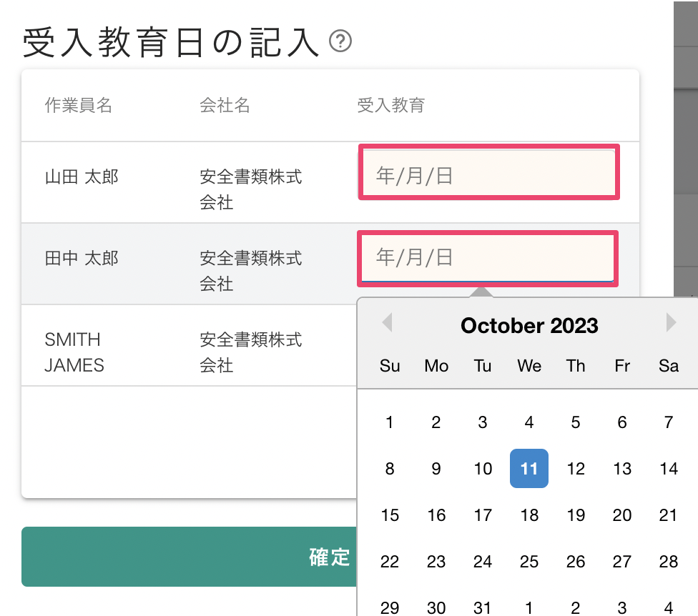Open the date picker for 田中 太郎
The width and height of the screenshot is (698, 616).
pyautogui.click(x=487, y=258)
